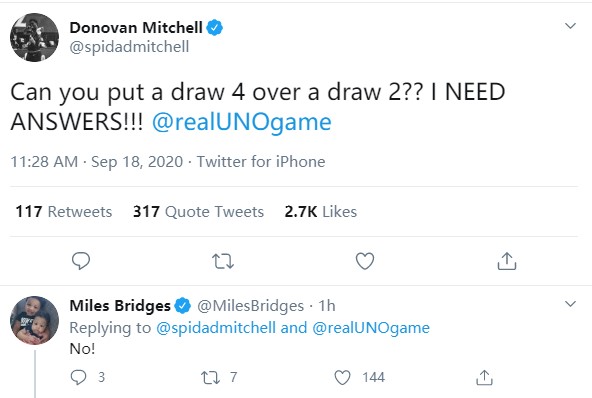
Task: Like Donovan Mitchell's main tweet
Action: coord(365,261)
